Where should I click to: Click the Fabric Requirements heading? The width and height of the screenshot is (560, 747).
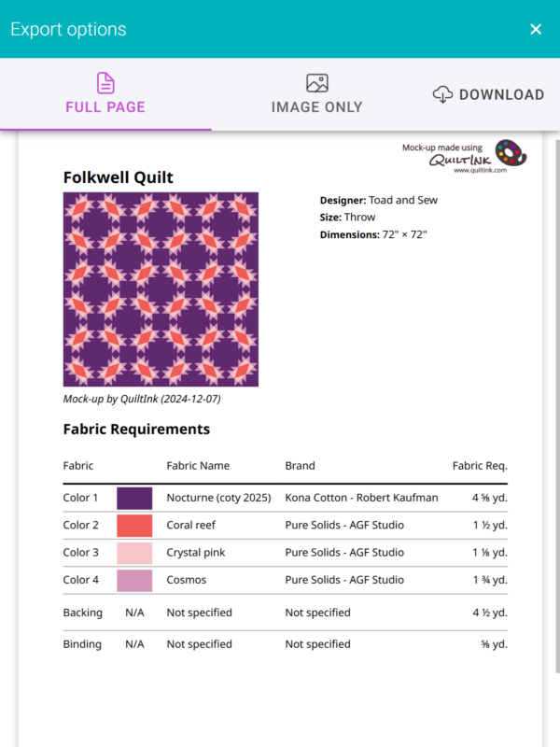(136, 430)
